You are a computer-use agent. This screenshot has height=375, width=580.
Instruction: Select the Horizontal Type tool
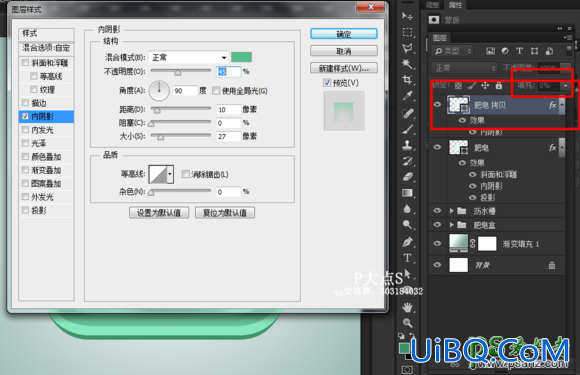pos(407,258)
